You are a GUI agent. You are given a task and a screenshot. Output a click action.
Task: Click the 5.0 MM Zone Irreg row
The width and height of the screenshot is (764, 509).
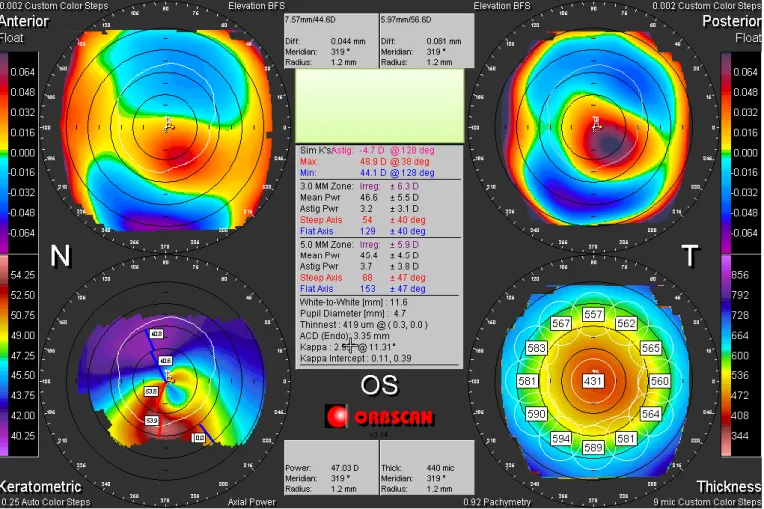[359, 245]
